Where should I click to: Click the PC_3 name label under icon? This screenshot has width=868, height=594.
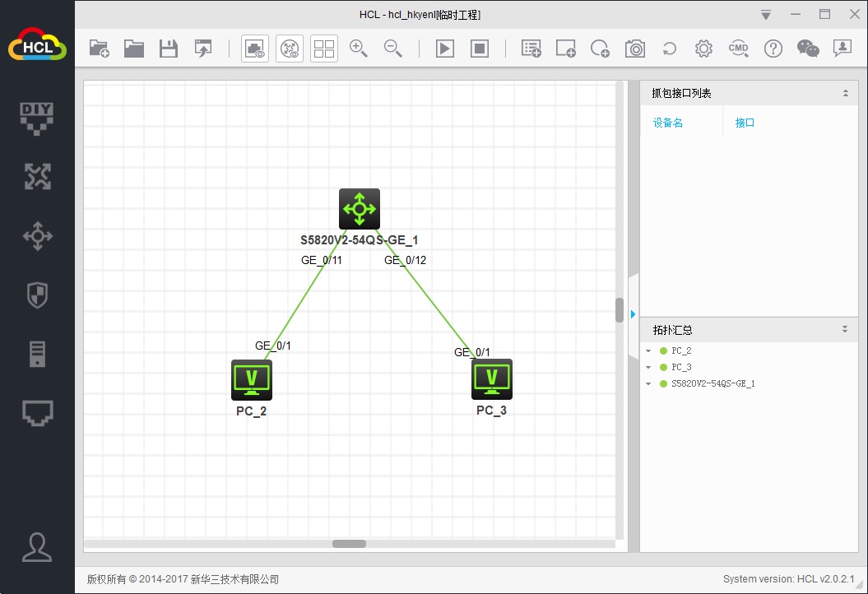point(491,411)
